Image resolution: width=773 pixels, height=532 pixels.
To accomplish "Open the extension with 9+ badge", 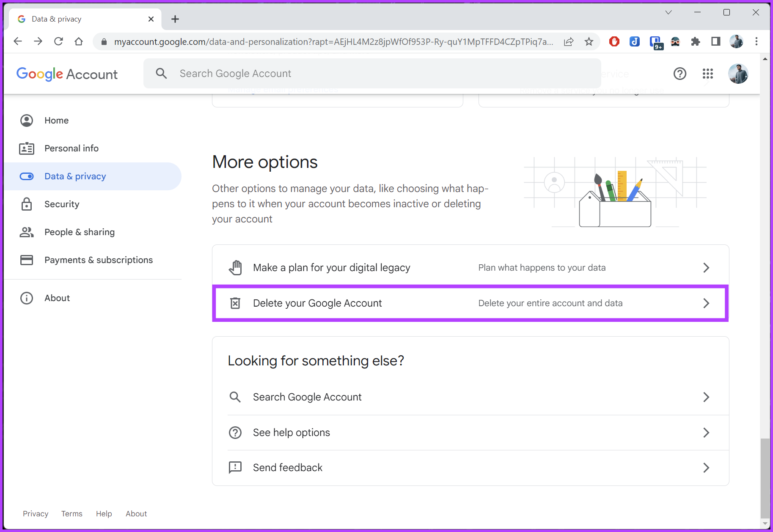I will tap(655, 42).
